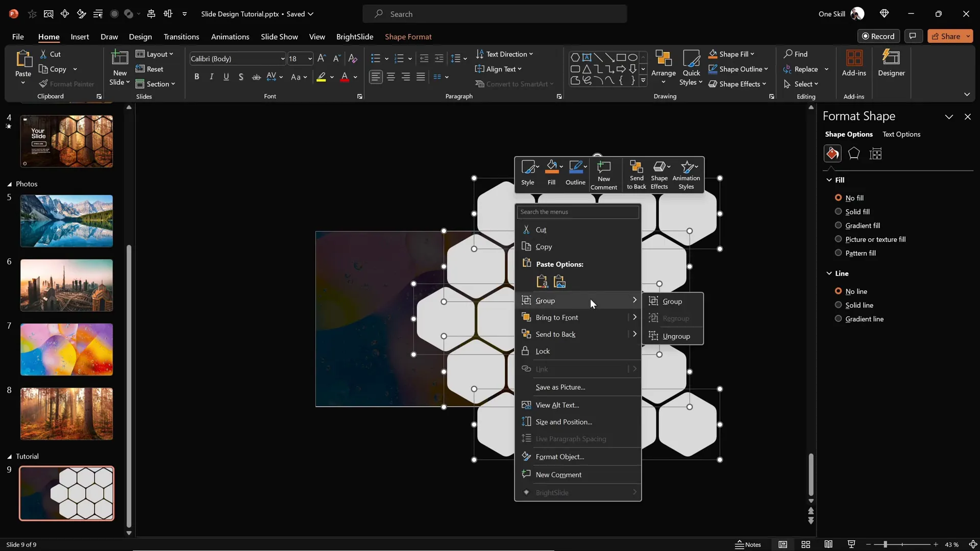Select the No fill radio button
The height and width of the screenshot is (551, 980).
838,197
